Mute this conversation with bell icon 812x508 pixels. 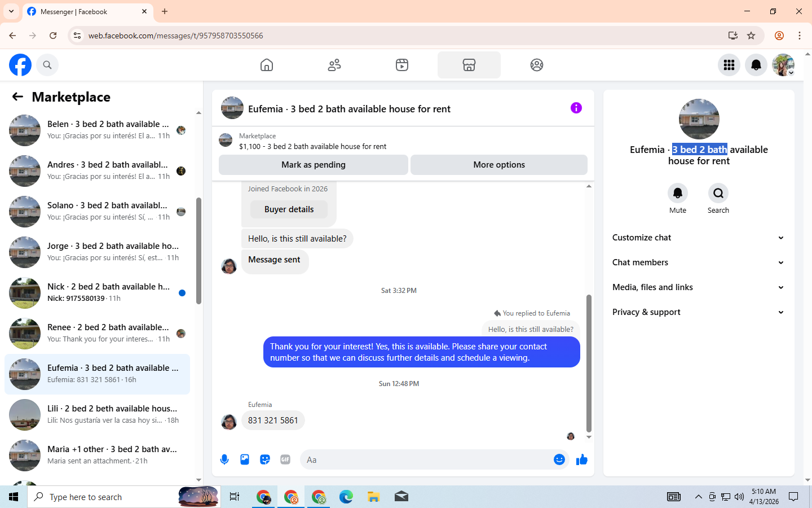678,193
